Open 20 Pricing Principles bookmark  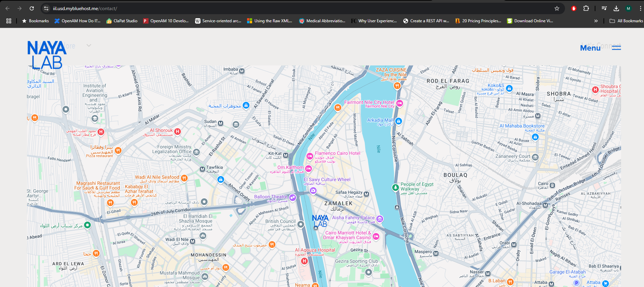(478, 21)
